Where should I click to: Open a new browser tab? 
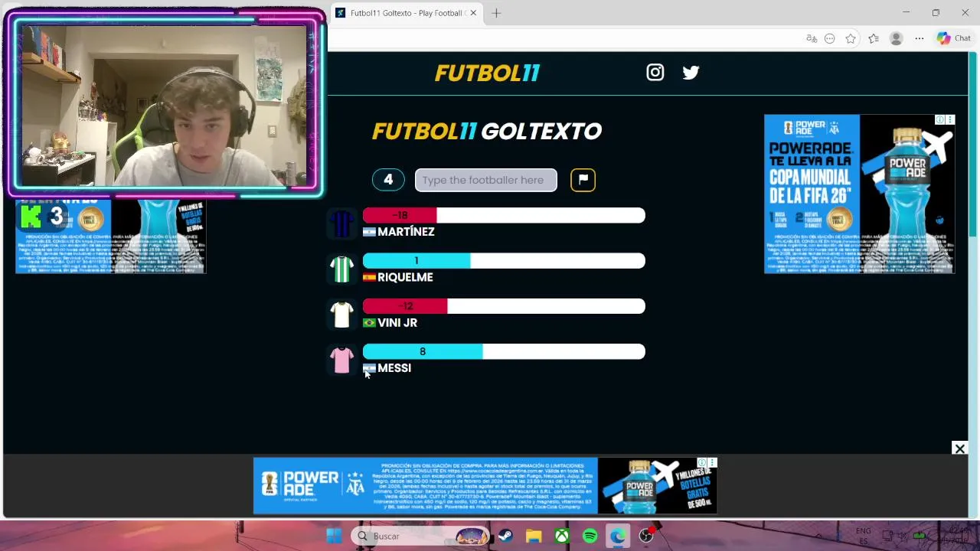pyautogui.click(x=496, y=13)
